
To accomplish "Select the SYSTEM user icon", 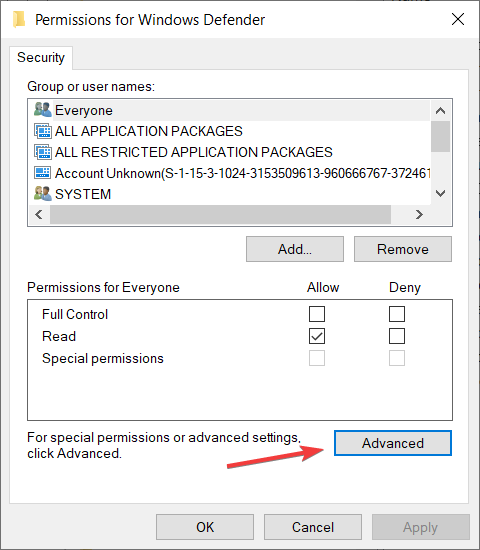I will click(42, 194).
